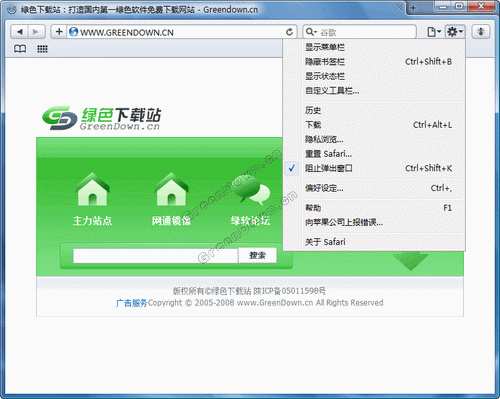Select 显示菜单栏 in the menu
500x399 pixels.
[374, 47]
